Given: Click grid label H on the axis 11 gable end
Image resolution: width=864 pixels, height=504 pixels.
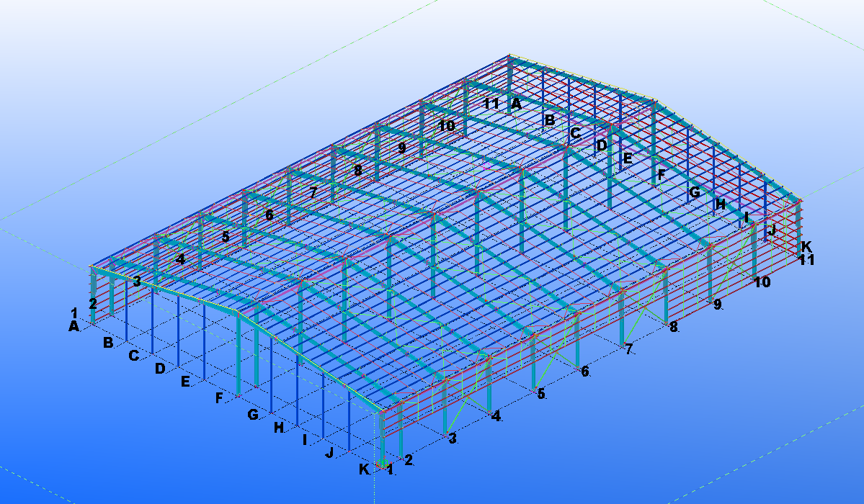Looking at the screenshot, I should pyautogui.click(x=720, y=204).
